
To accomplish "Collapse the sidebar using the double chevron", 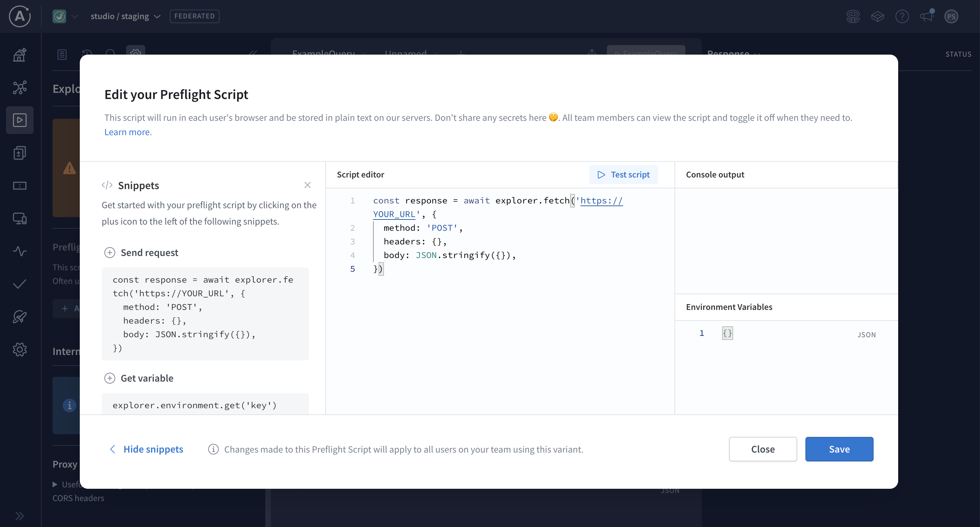I will (20, 516).
